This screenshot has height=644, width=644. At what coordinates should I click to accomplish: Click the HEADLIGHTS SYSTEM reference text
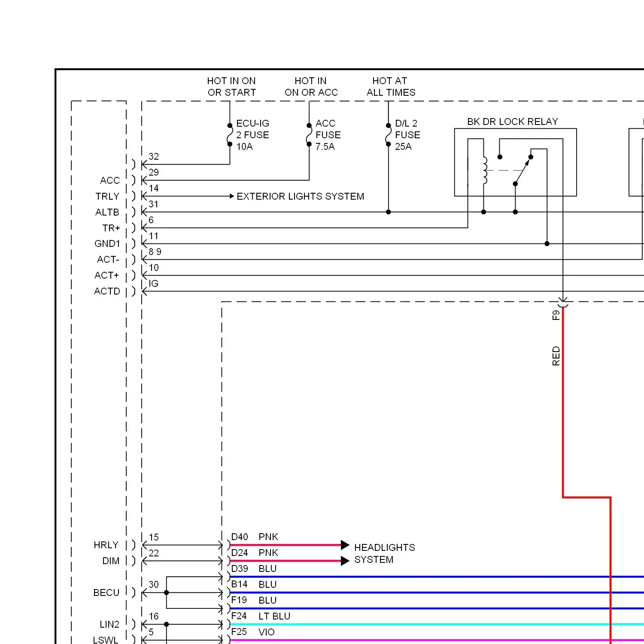click(384, 553)
